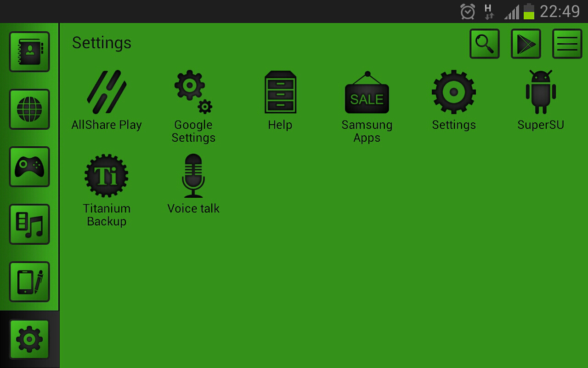The width and height of the screenshot is (588, 368).
Task: Switch to the media film and music category
Action: (x=29, y=224)
